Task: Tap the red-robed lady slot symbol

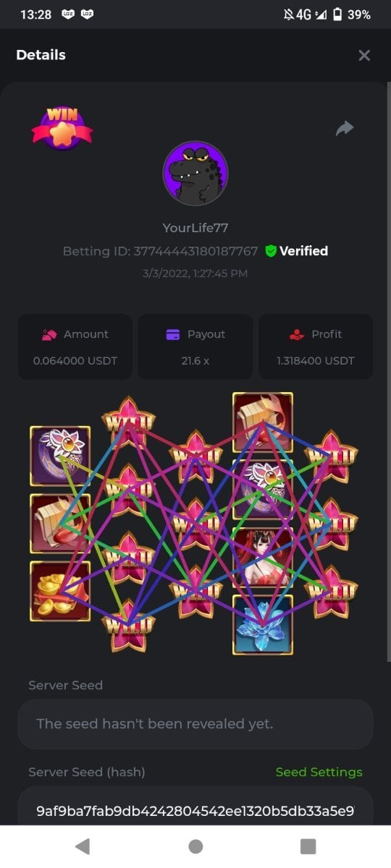Action: pos(263,558)
